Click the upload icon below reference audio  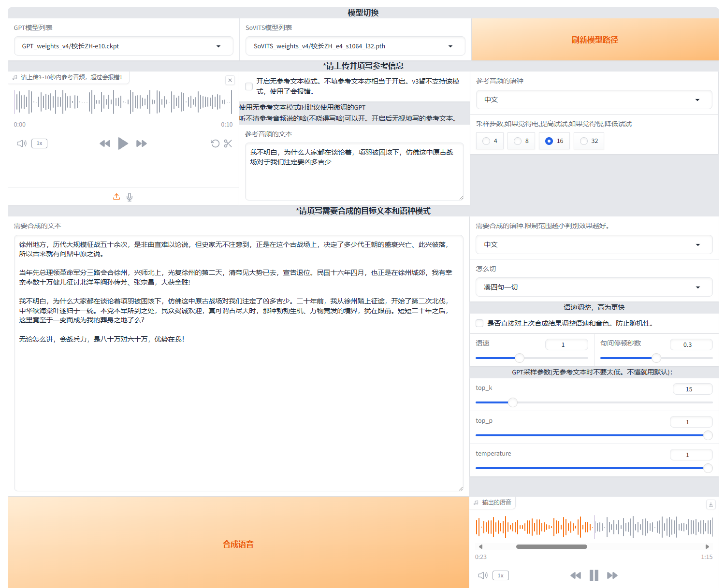pyautogui.click(x=116, y=197)
